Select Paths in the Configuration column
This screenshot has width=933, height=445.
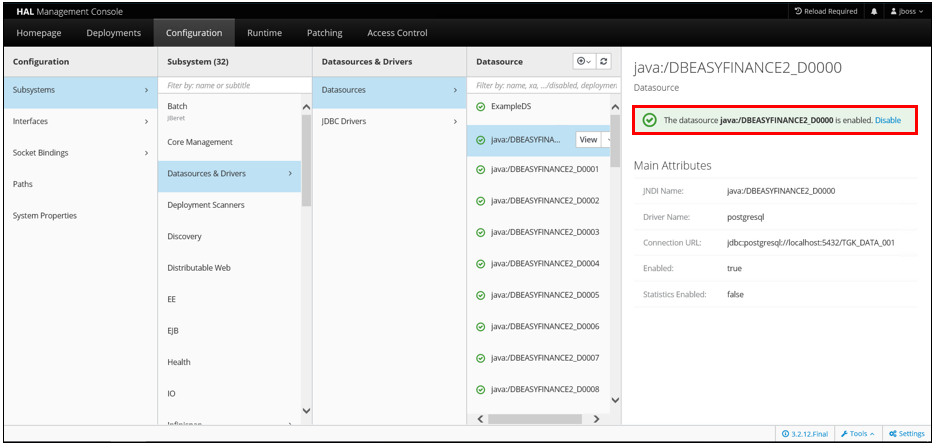[x=81, y=184]
